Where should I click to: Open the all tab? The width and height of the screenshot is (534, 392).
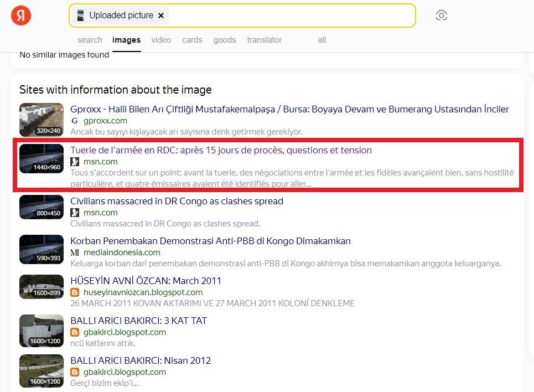point(322,40)
